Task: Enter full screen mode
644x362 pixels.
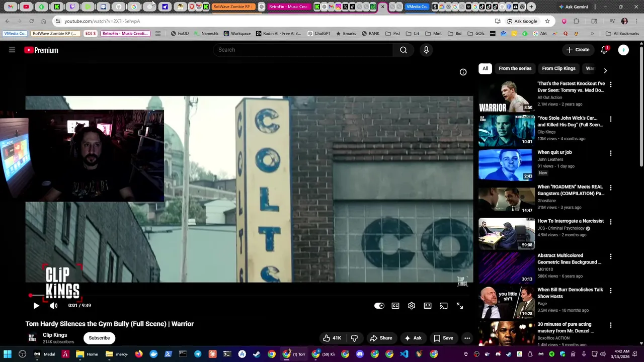Action: coord(460,305)
